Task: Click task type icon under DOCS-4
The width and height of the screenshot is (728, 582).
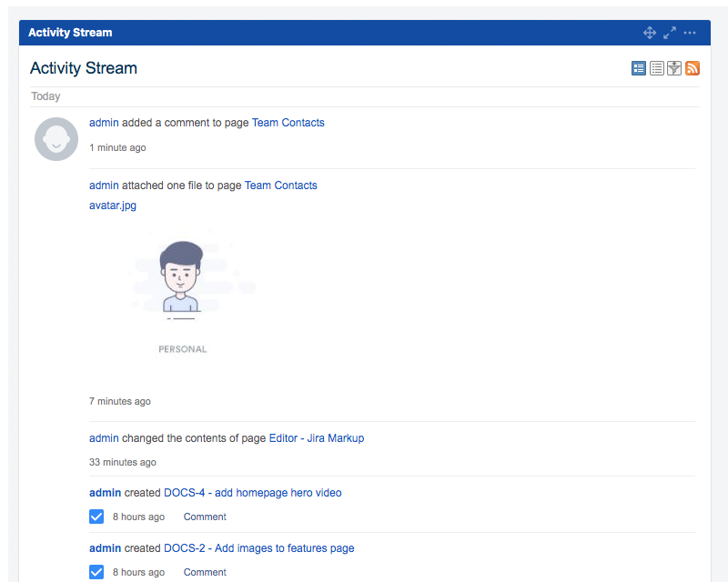Action: (96, 517)
